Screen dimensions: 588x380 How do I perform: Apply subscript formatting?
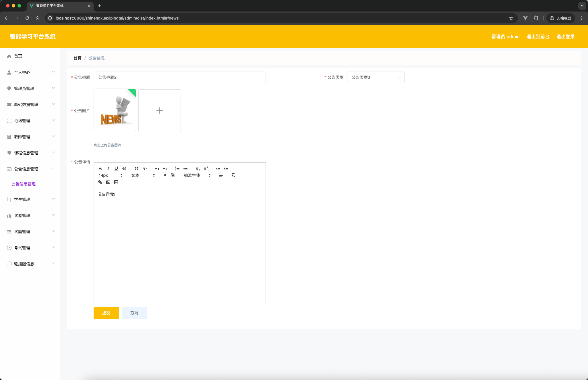pyautogui.click(x=198, y=168)
